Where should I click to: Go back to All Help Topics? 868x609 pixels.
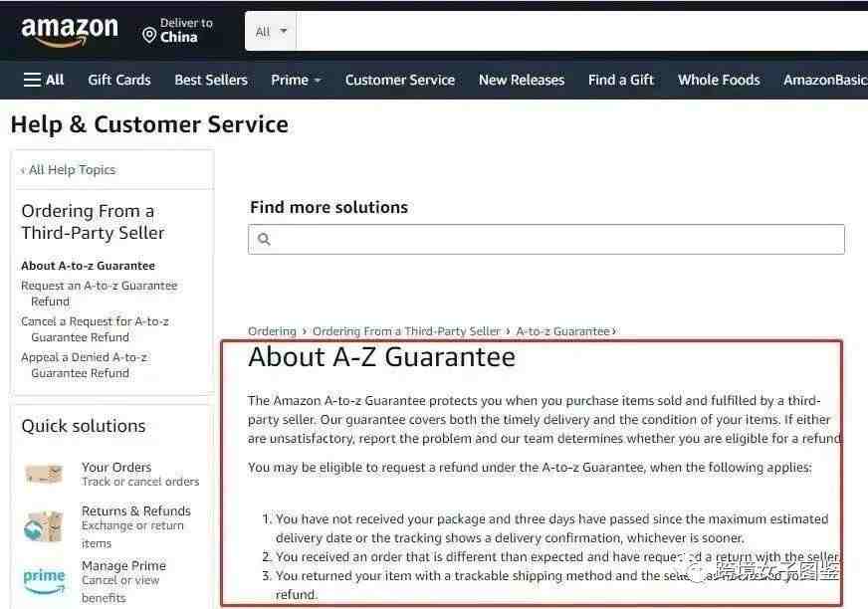[x=68, y=170]
